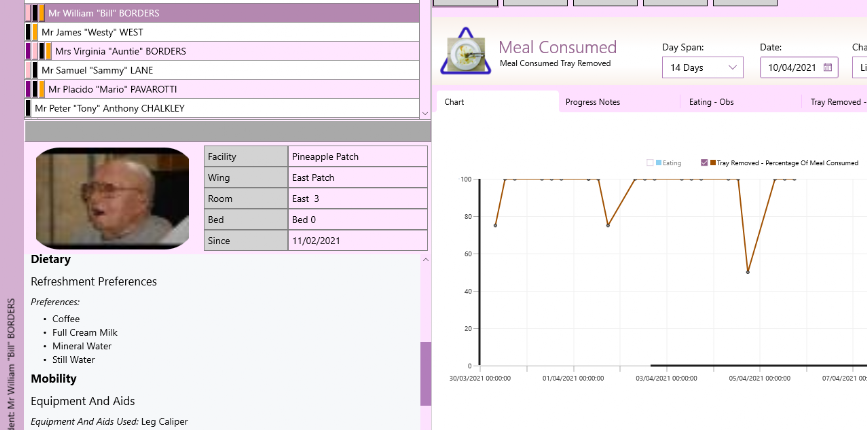Image resolution: width=867 pixels, height=430 pixels.
Task: Open the Day Span 14 Days dropdown
Action: click(x=703, y=67)
